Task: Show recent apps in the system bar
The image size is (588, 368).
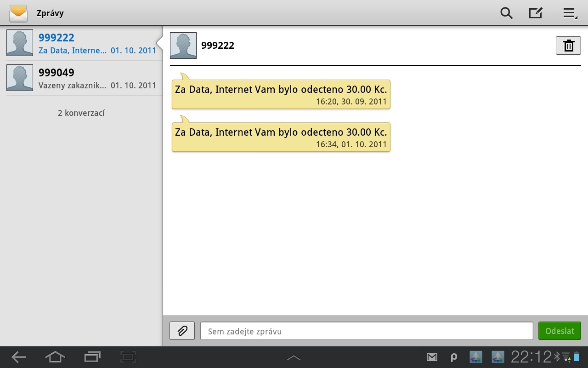Action: [92, 357]
